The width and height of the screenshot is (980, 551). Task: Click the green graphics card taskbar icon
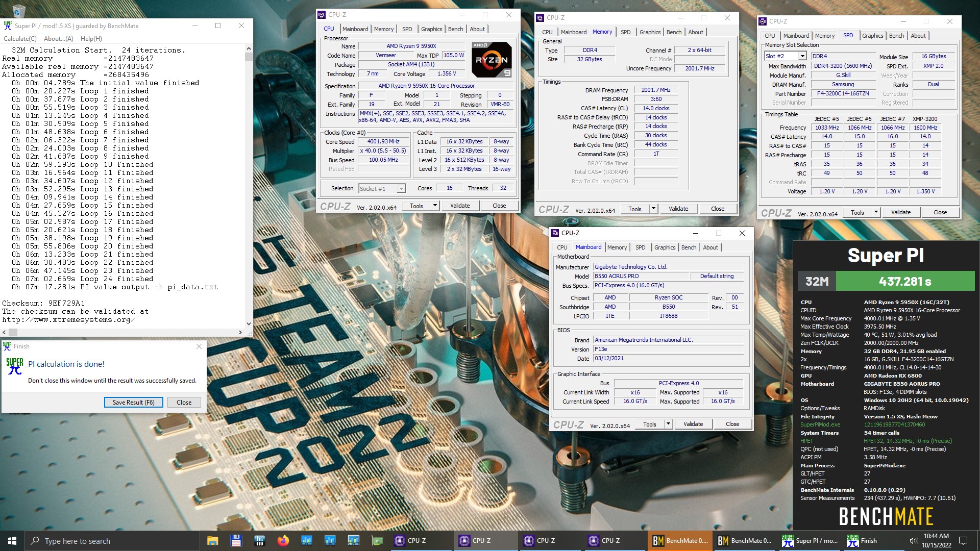pyautogui.click(x=377, y=541)
